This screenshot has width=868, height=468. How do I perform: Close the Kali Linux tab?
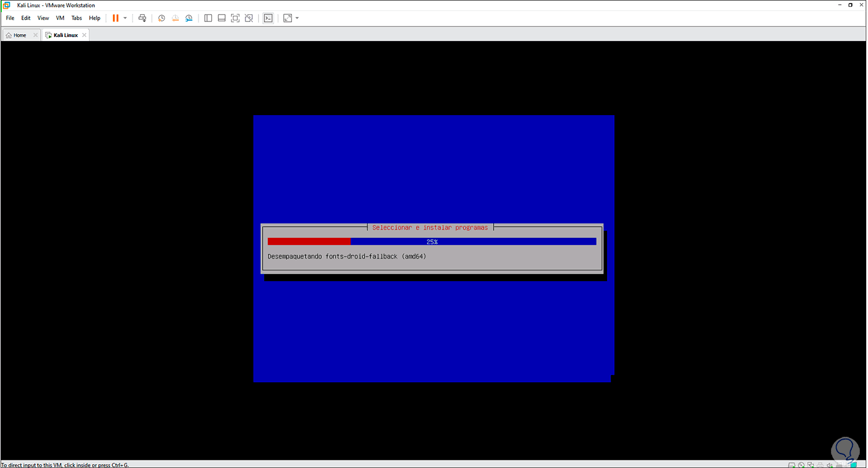(84, 35)
